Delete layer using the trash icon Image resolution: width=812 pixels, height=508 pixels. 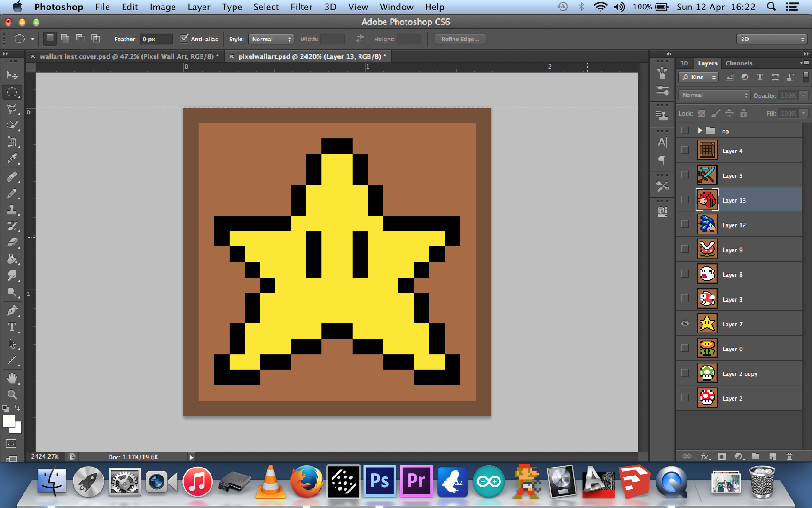click(789, 456)
